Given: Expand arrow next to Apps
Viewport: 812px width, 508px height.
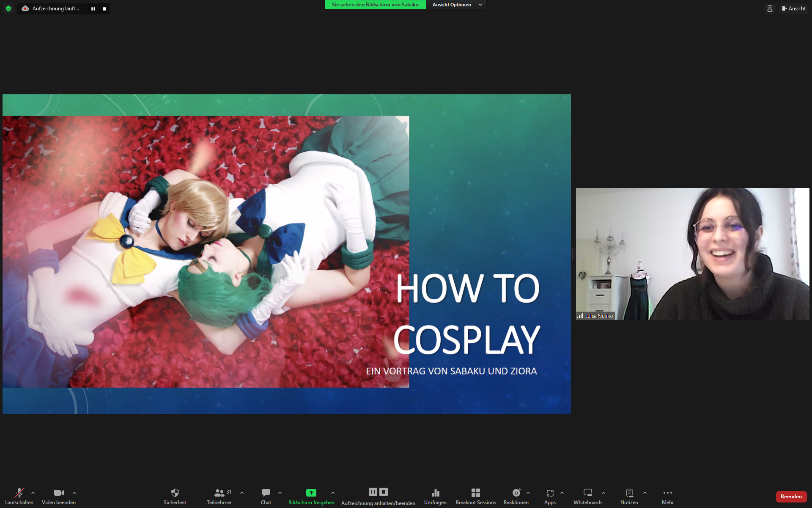Looking at the screenshot, I should (562, 493).
